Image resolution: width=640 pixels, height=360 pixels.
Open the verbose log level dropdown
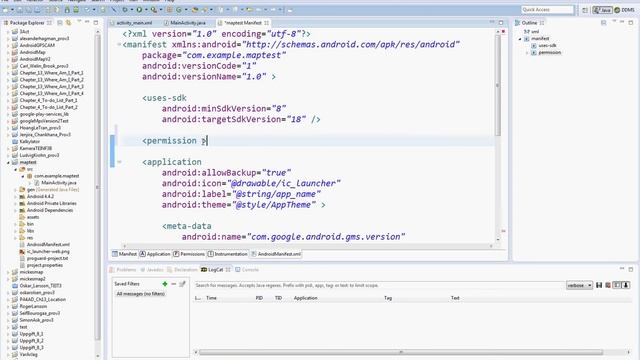click(579, 285)
